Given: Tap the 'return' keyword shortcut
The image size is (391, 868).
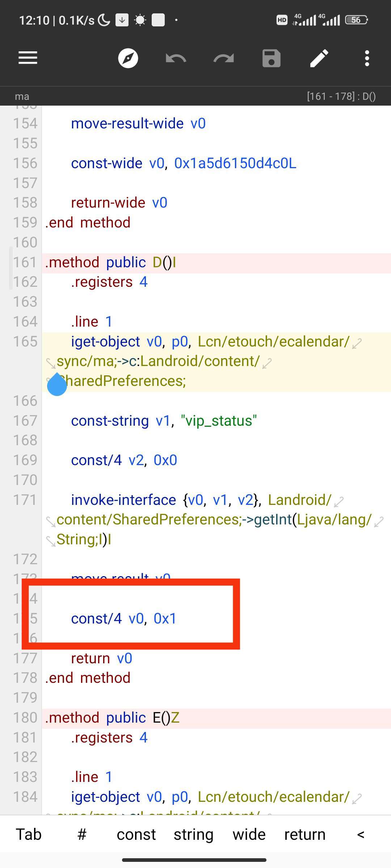Looking at the screenshot, I should pyautogui.click(x=305, y=834).
